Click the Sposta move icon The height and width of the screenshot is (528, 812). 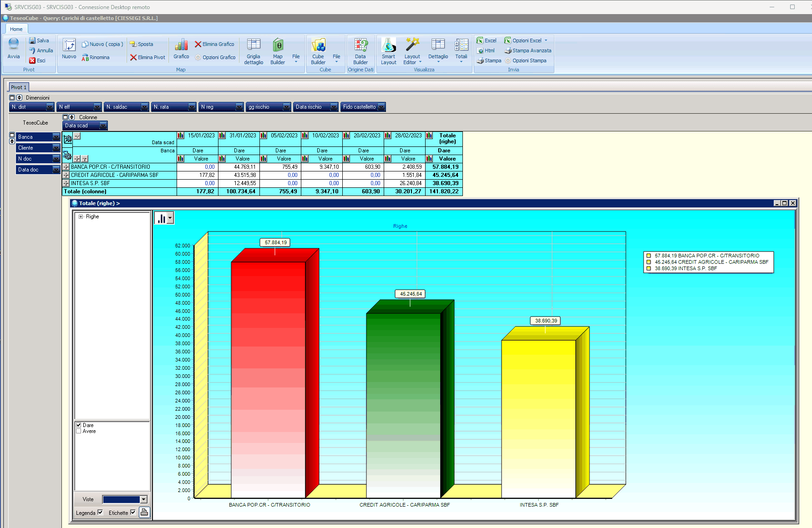133,44
